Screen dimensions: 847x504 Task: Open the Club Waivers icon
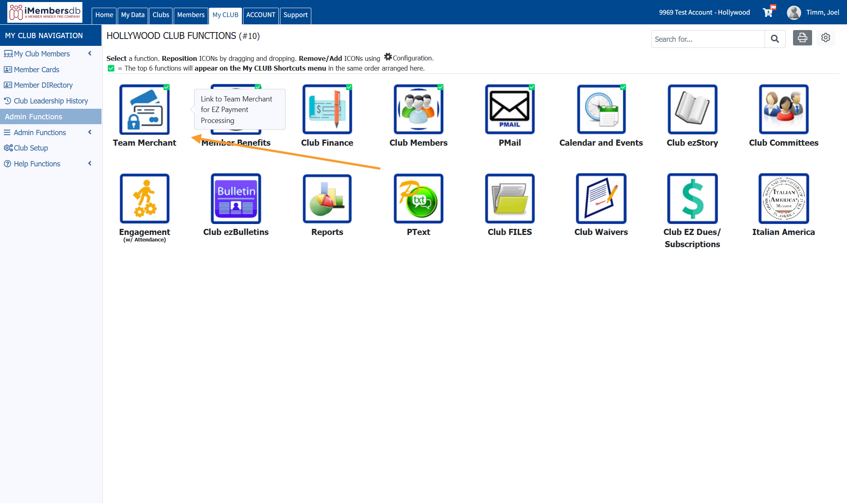coord(601,199)
